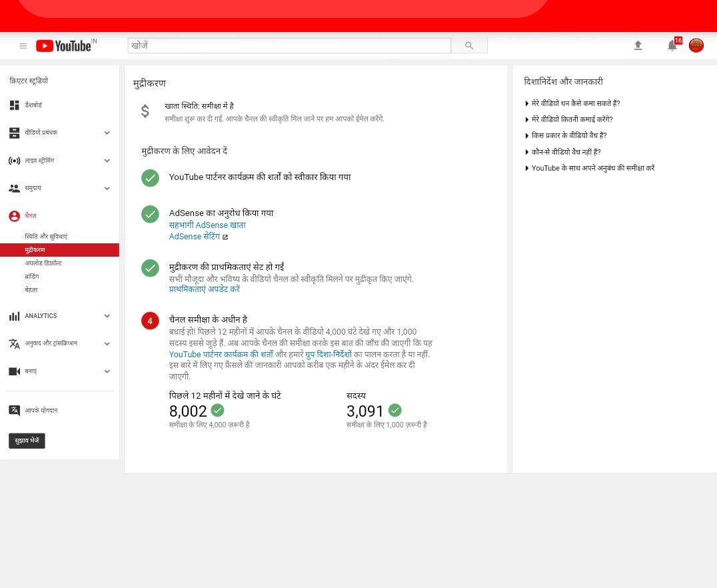The width and height of the screenshot is (717, 588).
Task: Expand the वीडियो प्रबंधक section chevron
Action: click(x=107, y=133)
